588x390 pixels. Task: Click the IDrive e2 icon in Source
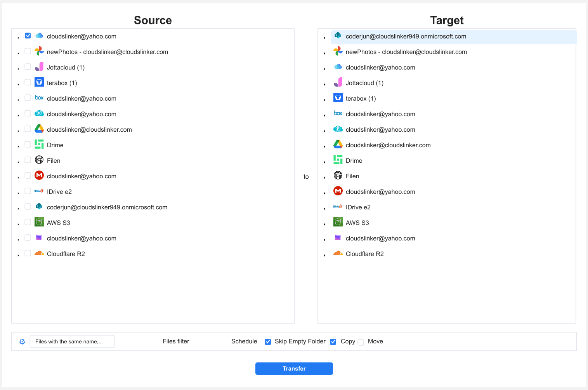tap(39, 191)
